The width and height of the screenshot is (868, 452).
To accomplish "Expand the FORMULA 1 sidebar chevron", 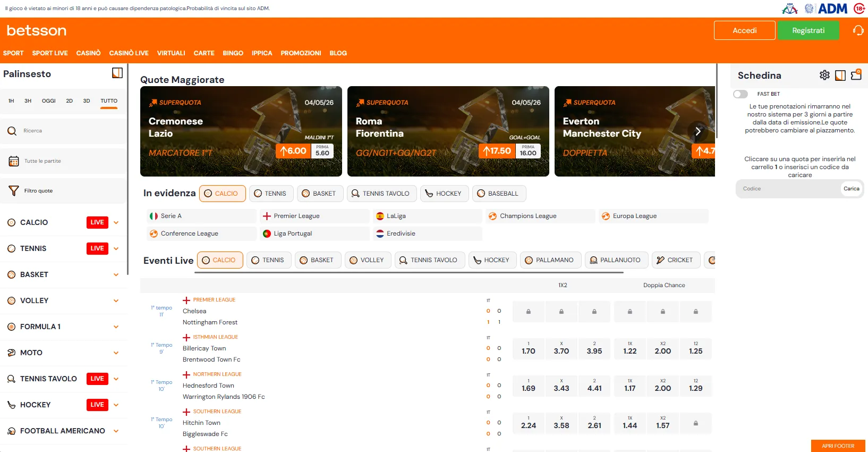I will [x=116, y=327].
